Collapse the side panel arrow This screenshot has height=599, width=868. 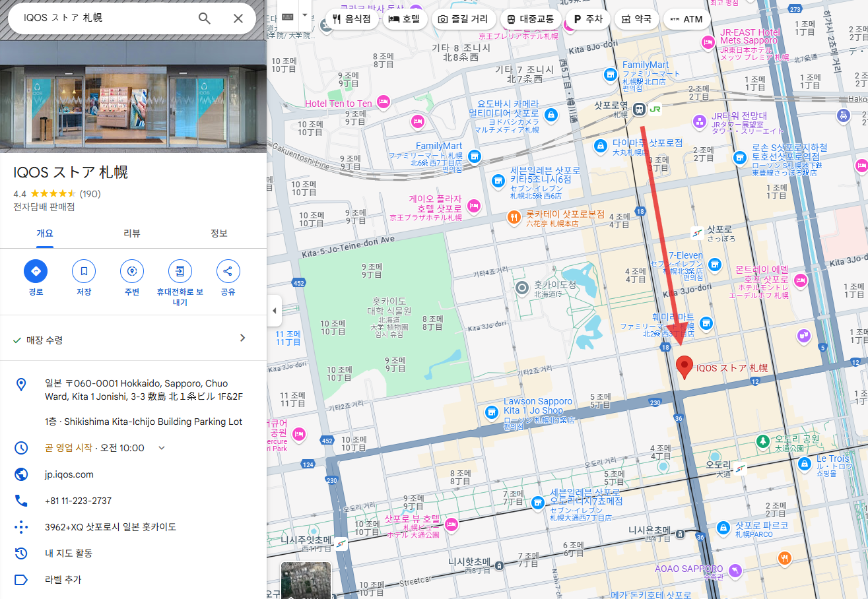click(x=274, y=311)
